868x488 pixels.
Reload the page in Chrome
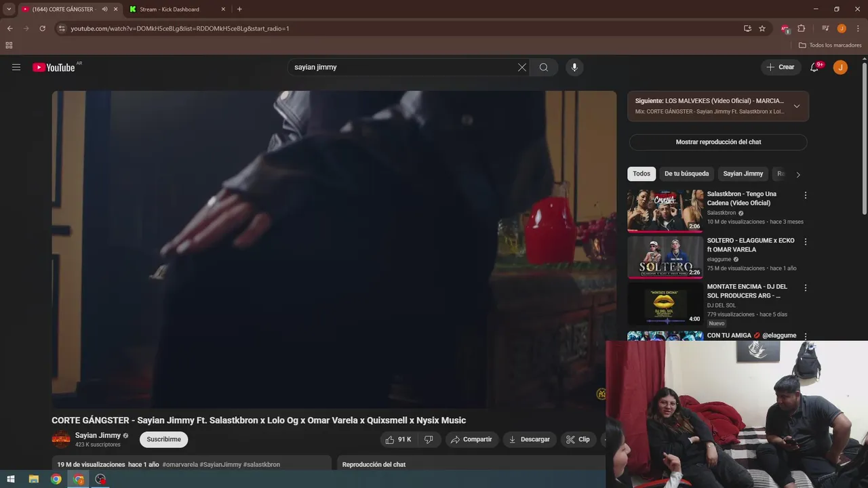(x=42, y=28)
